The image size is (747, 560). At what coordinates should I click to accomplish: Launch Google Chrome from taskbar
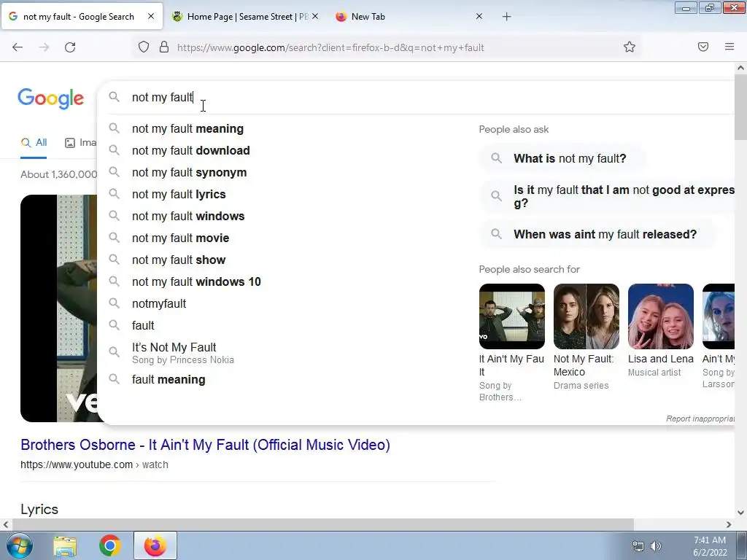pos(109,545)
